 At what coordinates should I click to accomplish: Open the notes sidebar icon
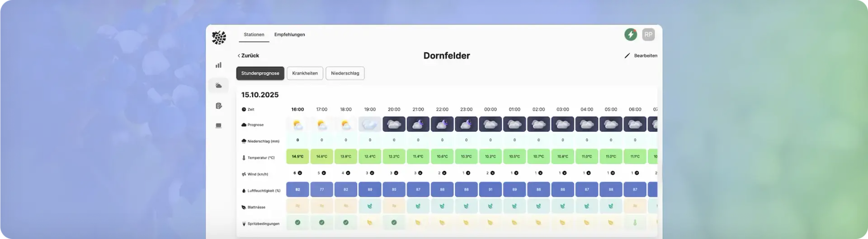(x=219, y=106)
